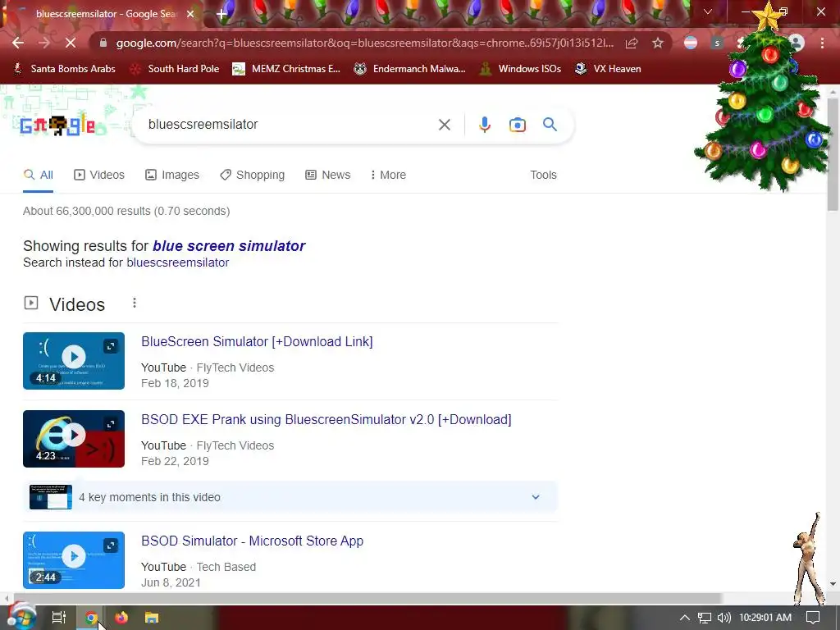Click the share page icon in address bar

(x=632, y=43)
